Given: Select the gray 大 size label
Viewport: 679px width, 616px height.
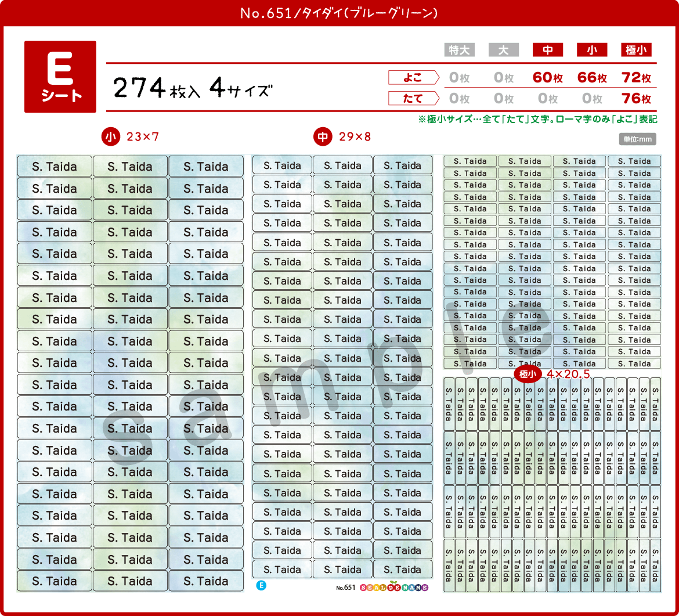Looking at the screenshot, I should click(504, 50).
